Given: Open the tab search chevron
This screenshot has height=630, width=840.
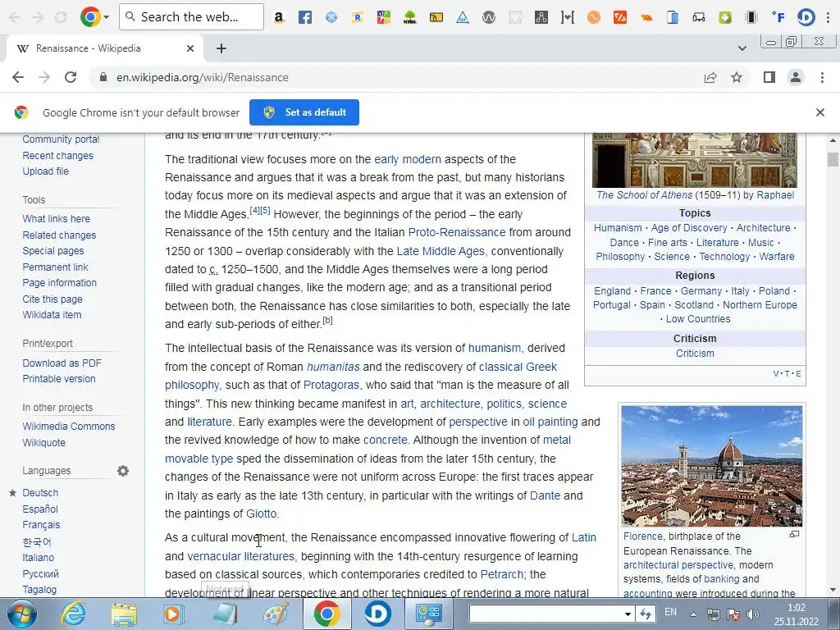Looking at the screenshot, I should pyautogui.click(x=742, y=48).
